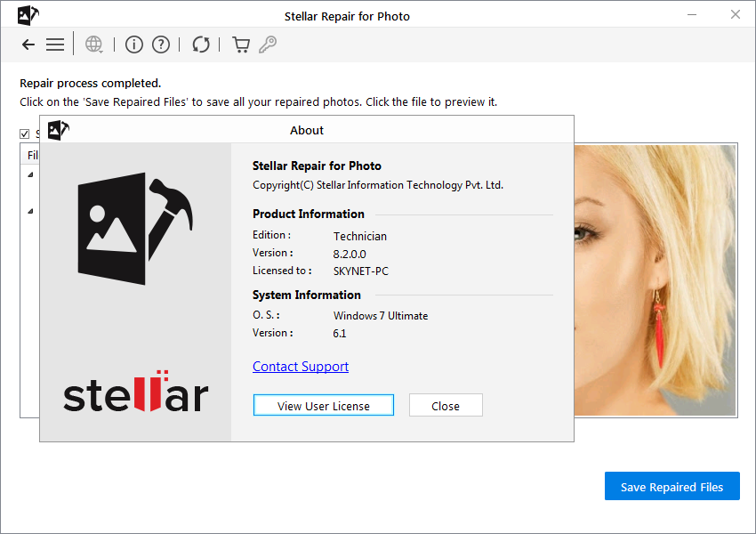Open Help question mark icon
This screenshot has width=756, height=534.
coord(161,44)
